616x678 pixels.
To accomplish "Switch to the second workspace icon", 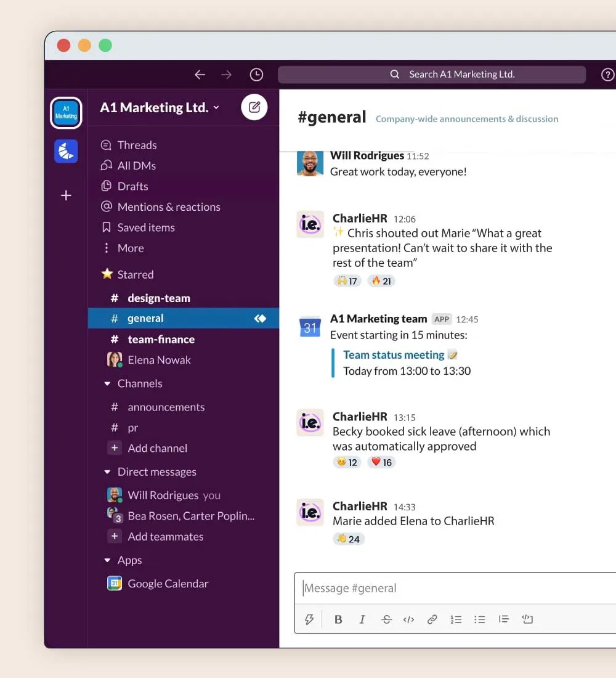I will pos(66,151).
